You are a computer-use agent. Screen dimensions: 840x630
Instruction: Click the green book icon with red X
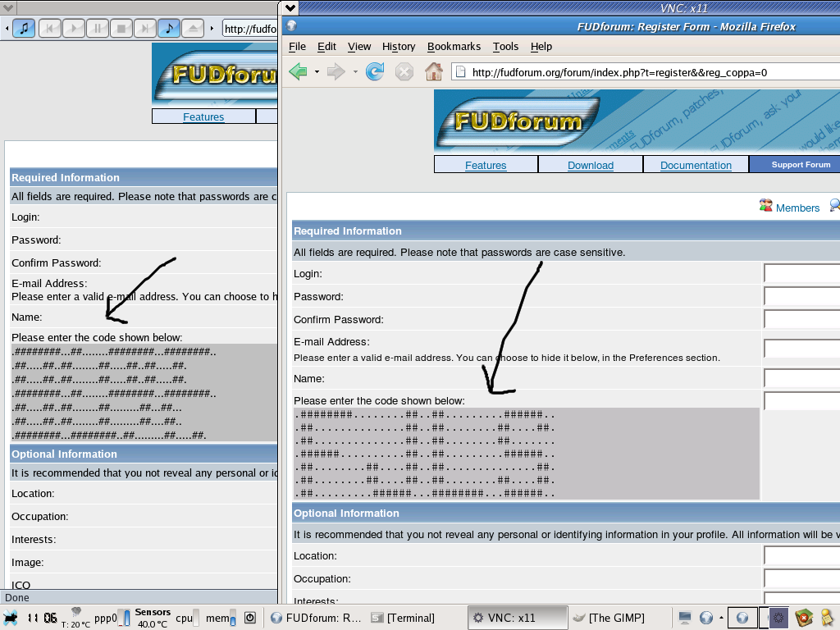pyautogui.click(x=804, y=618)
